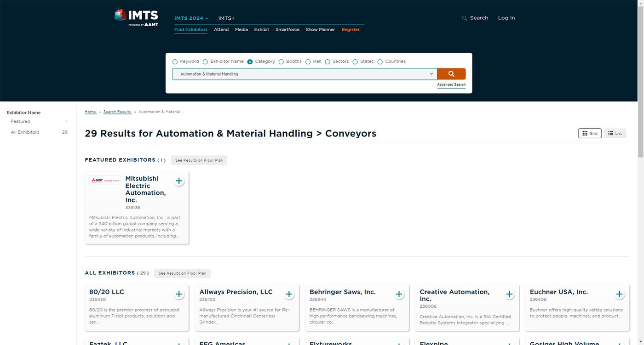Viewport: 644px width, 345px height.
Task: Select the Keyword radio button
Action: [175, 62]
